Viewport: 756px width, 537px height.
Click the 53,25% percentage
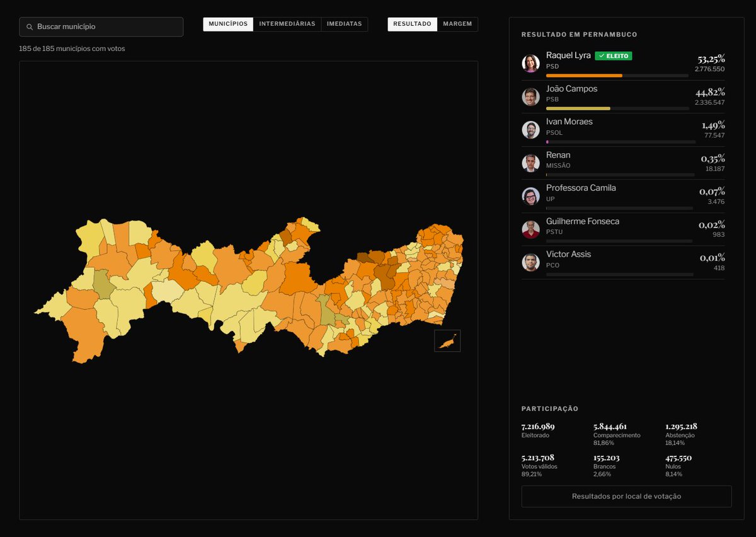(711, 59)
